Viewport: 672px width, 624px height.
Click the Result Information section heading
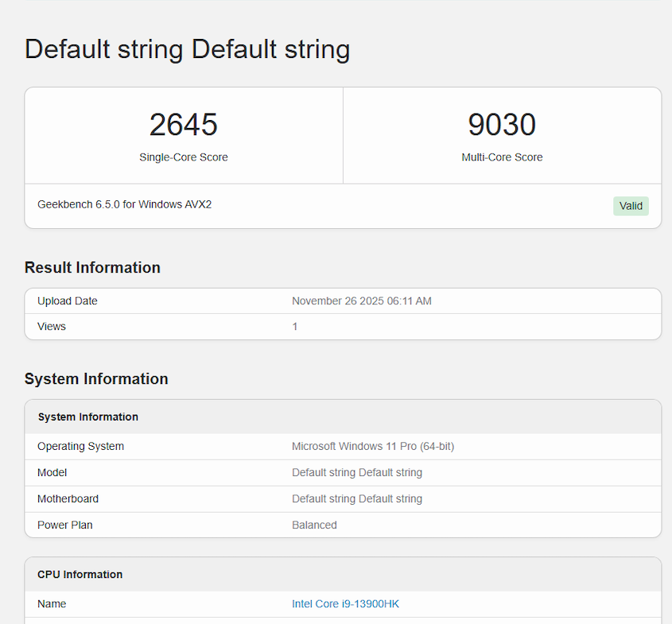pos(92,268)
